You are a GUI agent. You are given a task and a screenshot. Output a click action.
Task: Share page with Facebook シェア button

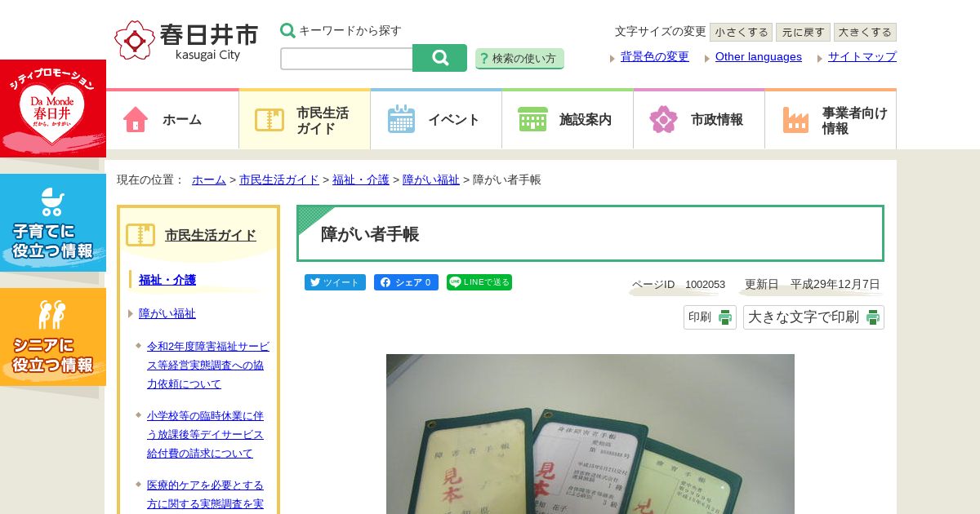(406, 282)
